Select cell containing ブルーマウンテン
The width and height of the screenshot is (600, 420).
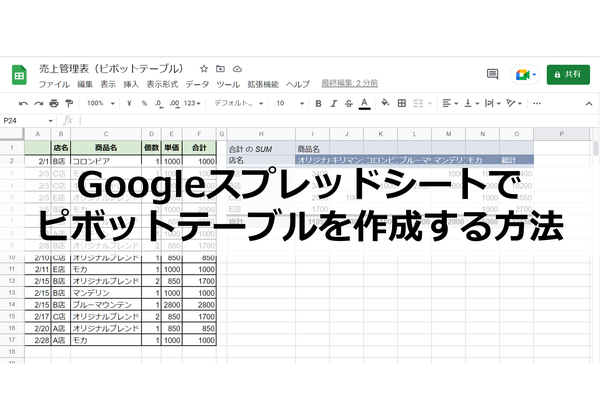[106, 305]
